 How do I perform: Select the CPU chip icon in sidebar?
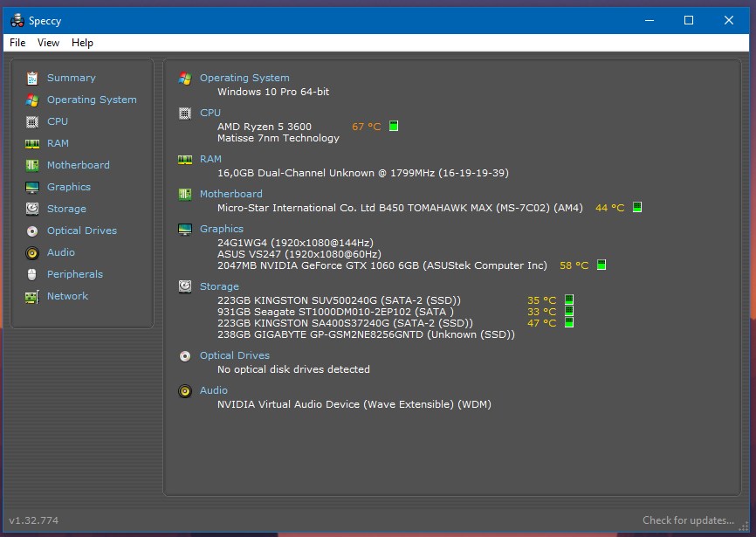(32, 122)
